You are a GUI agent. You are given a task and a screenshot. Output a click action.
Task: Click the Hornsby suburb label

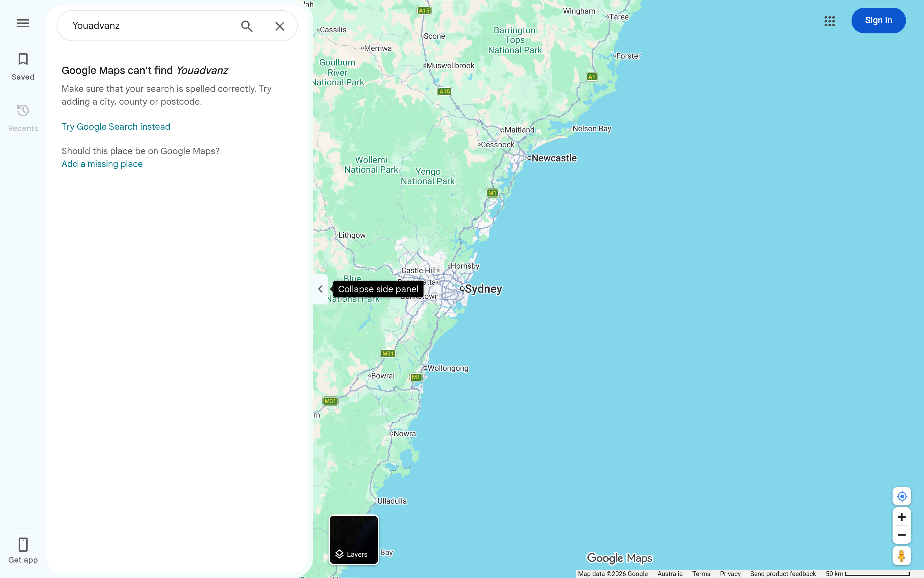click(x=465, y=266)
